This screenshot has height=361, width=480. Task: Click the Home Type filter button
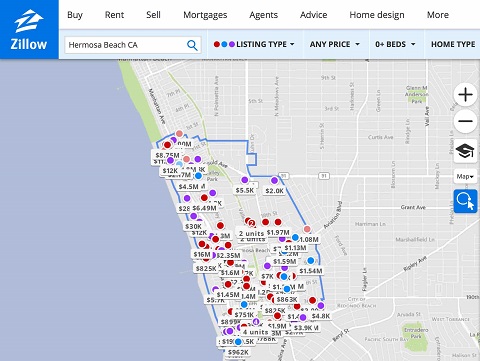453,44
